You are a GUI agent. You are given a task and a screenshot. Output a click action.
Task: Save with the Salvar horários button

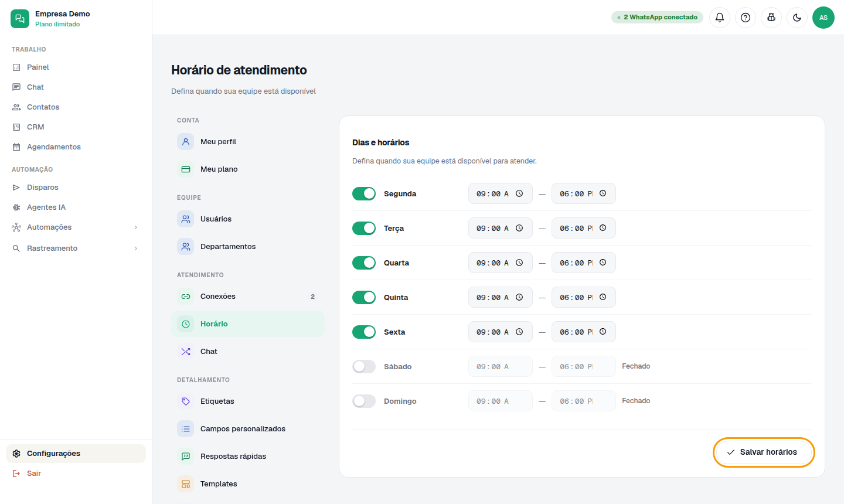pos(764,452)
